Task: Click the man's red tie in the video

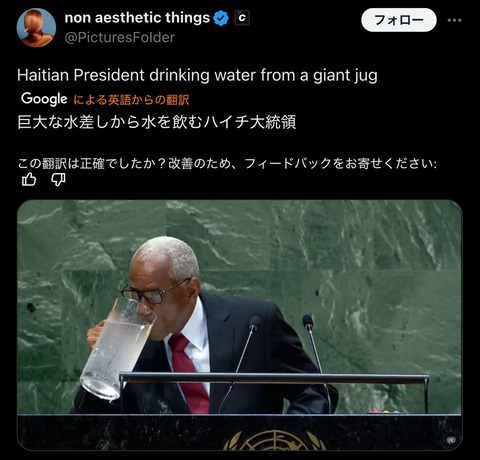Action: [x=189, y=373]
